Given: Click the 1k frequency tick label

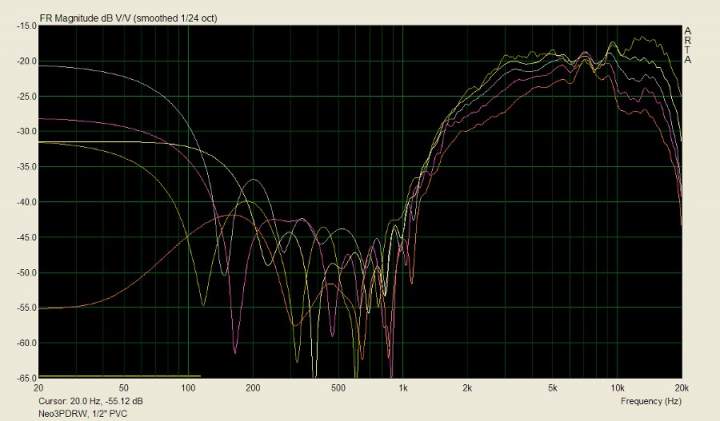Looking at the screenshot, I should (x=403, y=388).
